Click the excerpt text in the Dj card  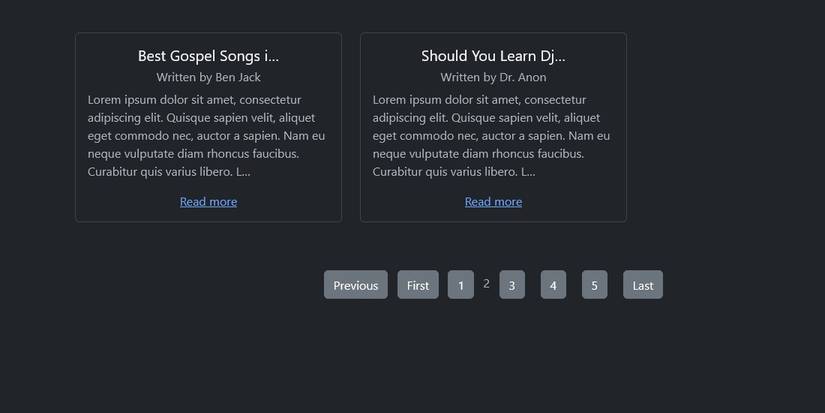pos(492,135)
